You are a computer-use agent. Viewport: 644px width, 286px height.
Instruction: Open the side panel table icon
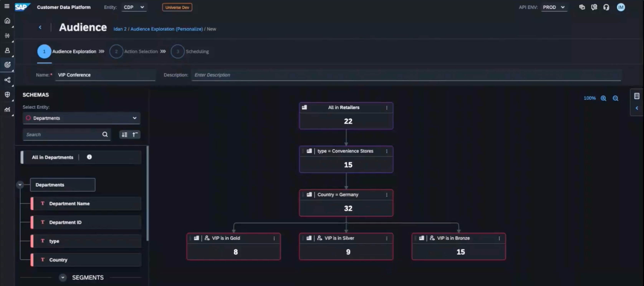[637, 96]
